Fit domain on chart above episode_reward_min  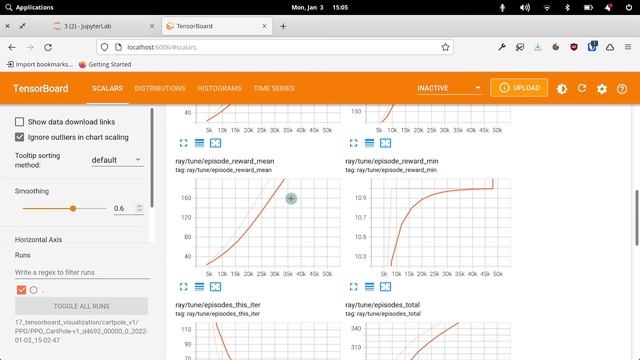tap(385, 143)
